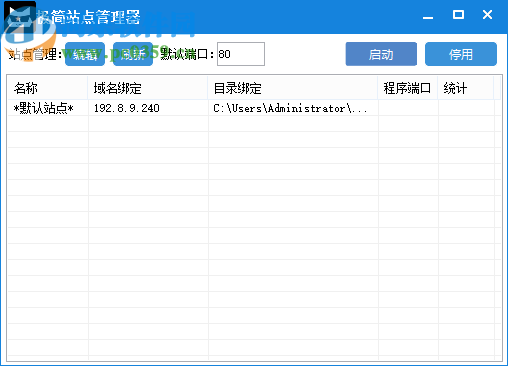Click the 统计 column header
The image size is (508, 366).
pyautogui.click(x=466, y=88)
